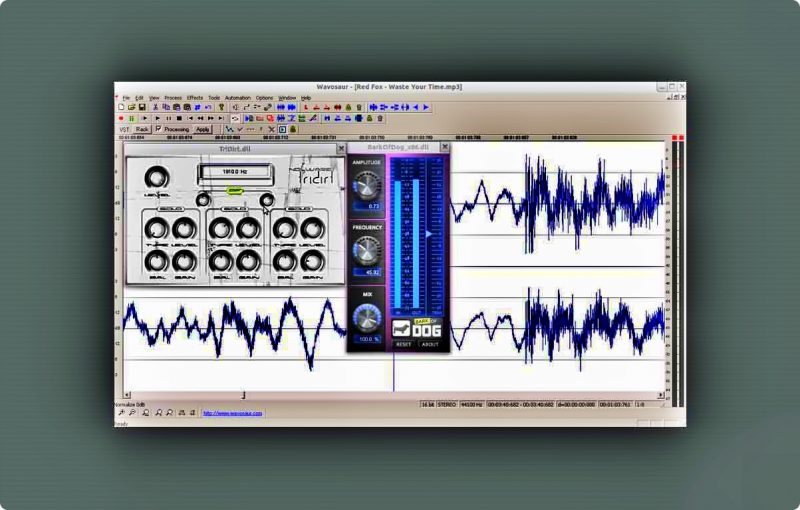Click the Bark of Dog logo
The height and width of the screenshot is (510, 800).
pos(417,328)
